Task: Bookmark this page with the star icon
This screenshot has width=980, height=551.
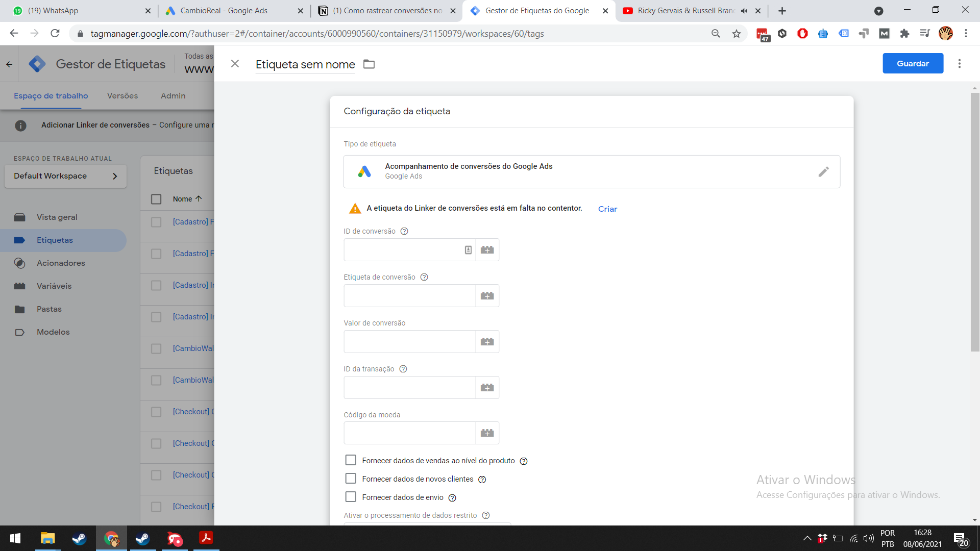Action: point(736,34)
